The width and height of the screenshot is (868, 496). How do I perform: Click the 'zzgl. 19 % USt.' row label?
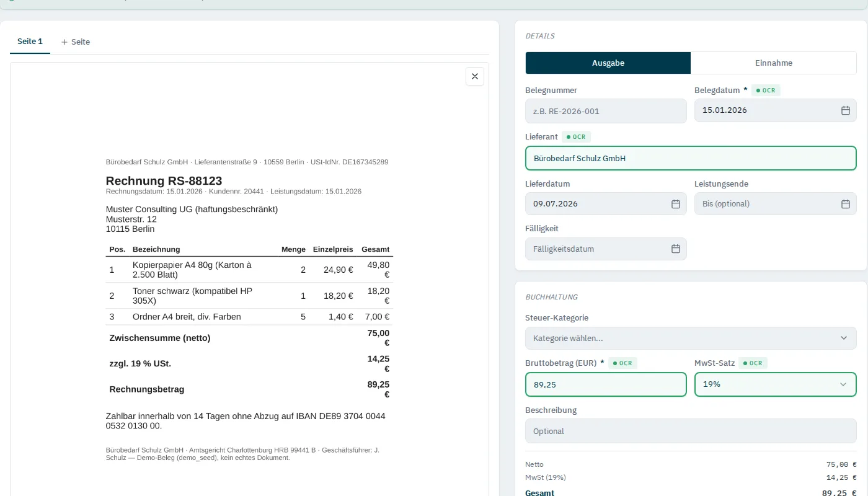(x=140, y=364)
